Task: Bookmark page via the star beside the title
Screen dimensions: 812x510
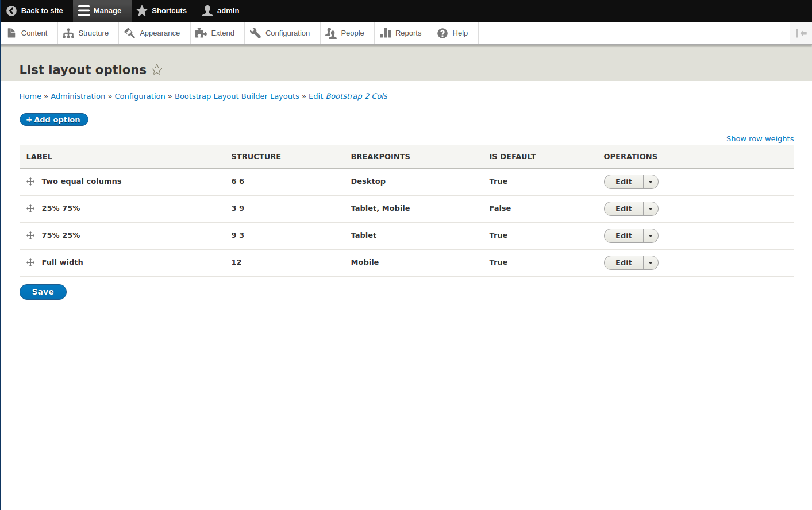Action: click(156, 69)
